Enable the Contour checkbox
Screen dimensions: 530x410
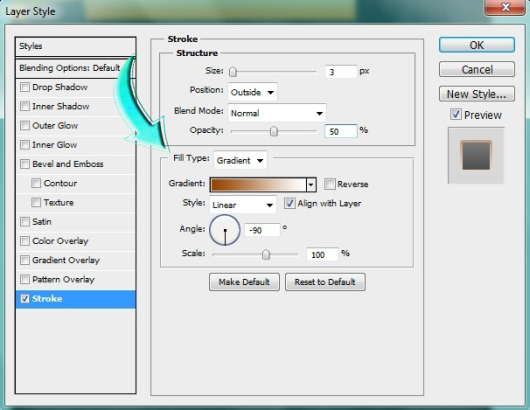pyautogui.click(x=36, y=183)
